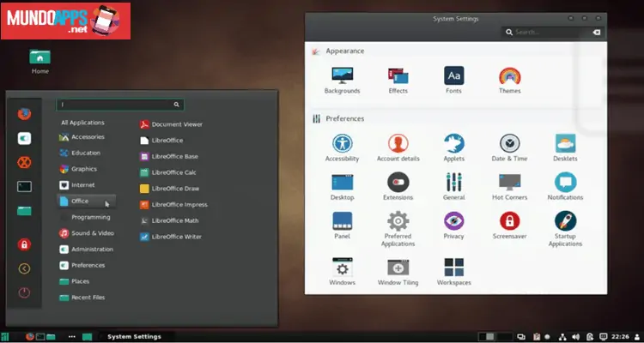The width and height of the screenshot is (644, 343).
Task: Open Applets settings
Action: tap(454, 147)
